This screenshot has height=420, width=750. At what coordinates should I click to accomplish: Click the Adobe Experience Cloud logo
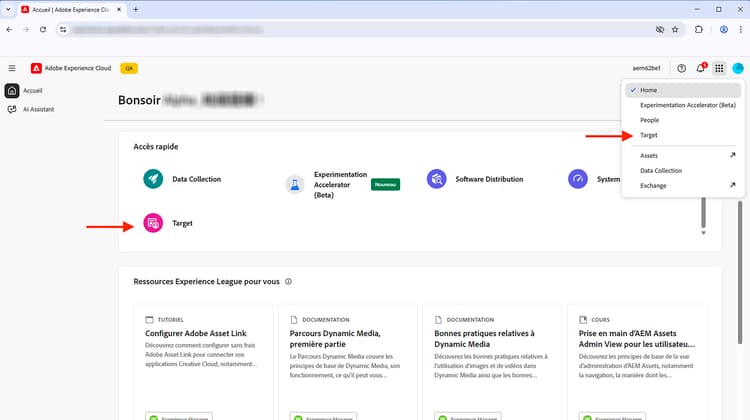click(x=36, y=68)
